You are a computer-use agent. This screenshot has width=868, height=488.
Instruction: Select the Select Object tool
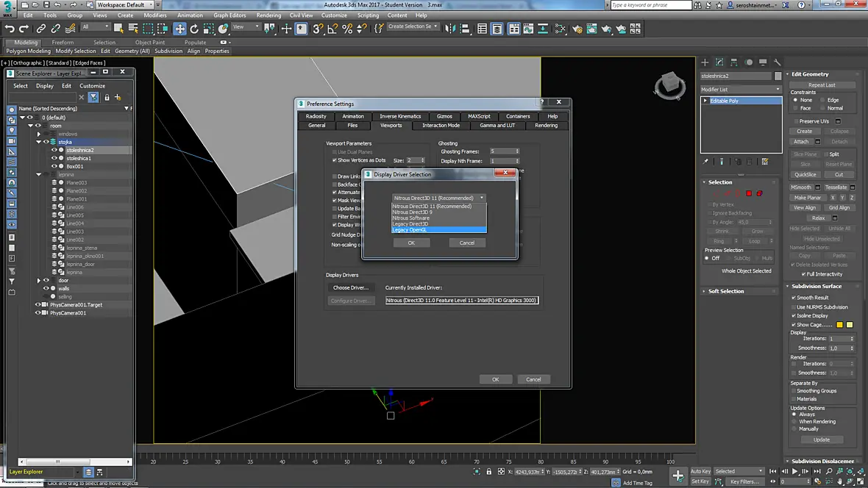click(118, 28)
